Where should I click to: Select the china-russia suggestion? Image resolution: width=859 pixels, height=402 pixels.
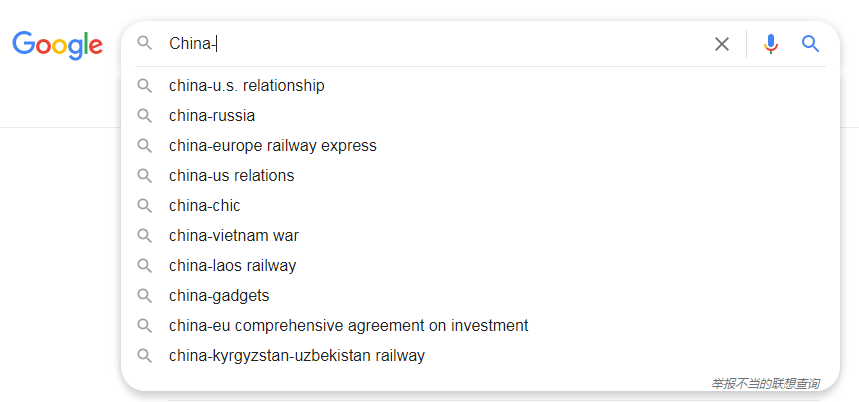[212, 116]
